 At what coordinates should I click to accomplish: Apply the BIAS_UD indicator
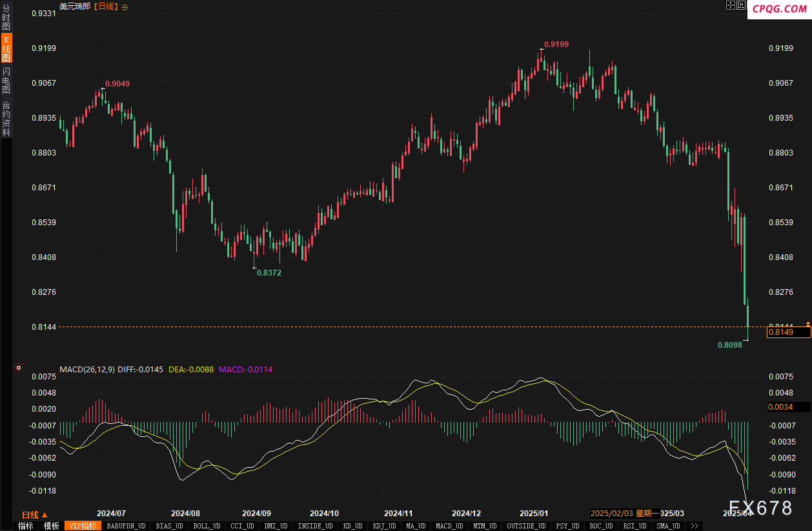170,526
